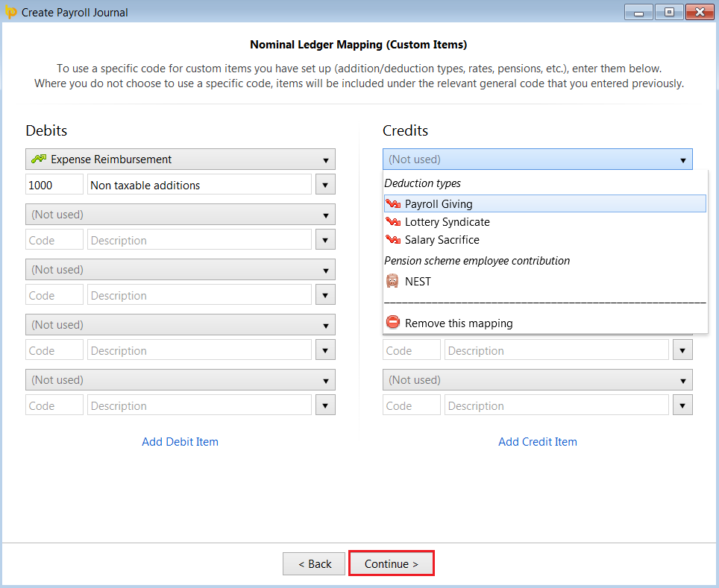719x588 pixels.
Task: Click the Code field just below the credit list
Action: click(411, 350)
